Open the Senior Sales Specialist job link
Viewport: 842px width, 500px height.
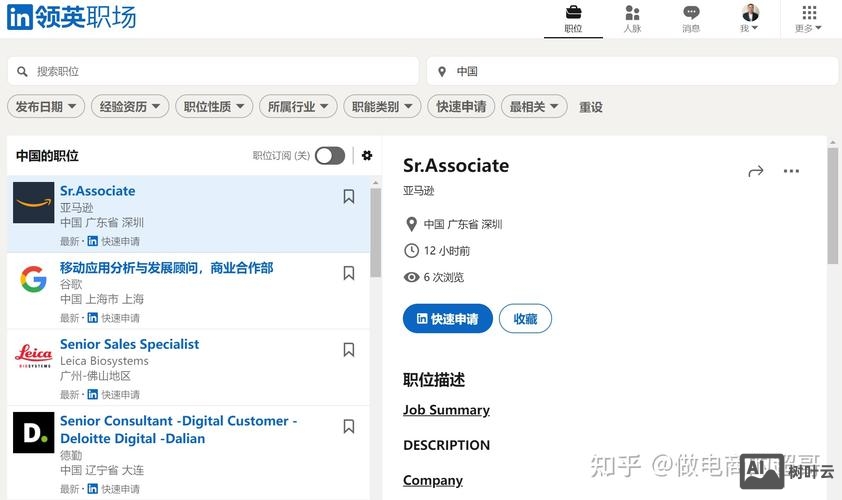129,344
